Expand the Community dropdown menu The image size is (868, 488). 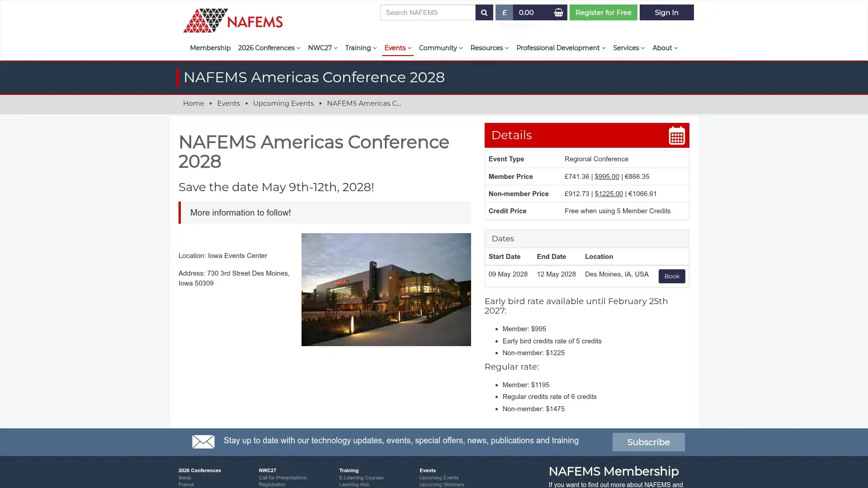click(x=440, y=48)
